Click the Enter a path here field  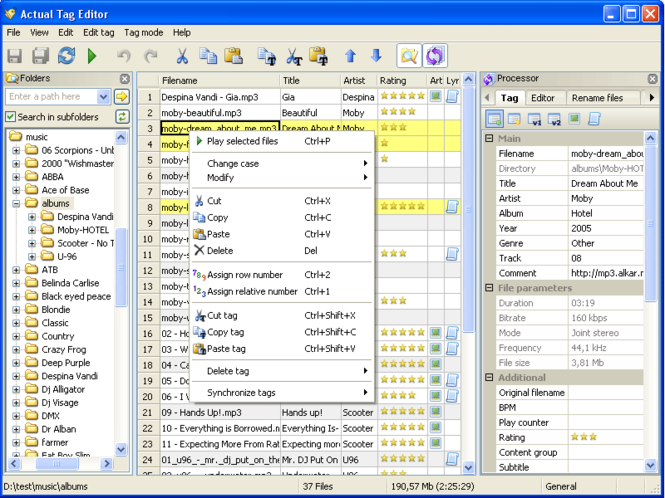click(x=51, y=97)
